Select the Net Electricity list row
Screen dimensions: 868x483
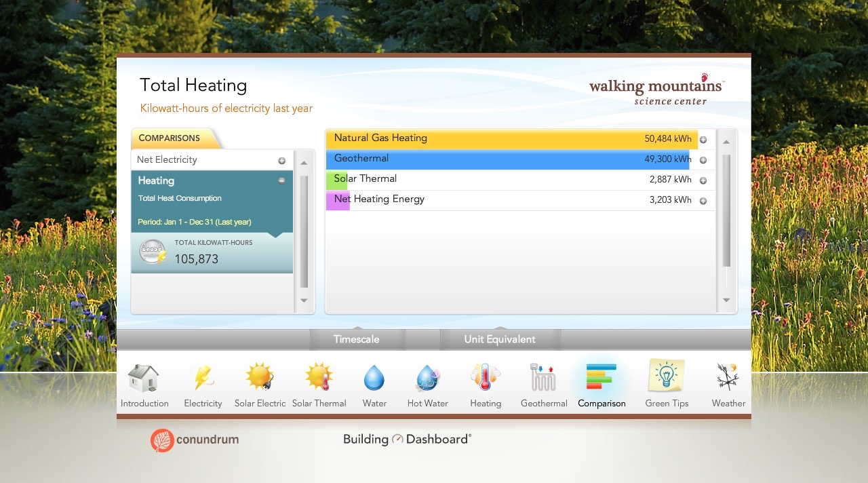pos(212,160)
